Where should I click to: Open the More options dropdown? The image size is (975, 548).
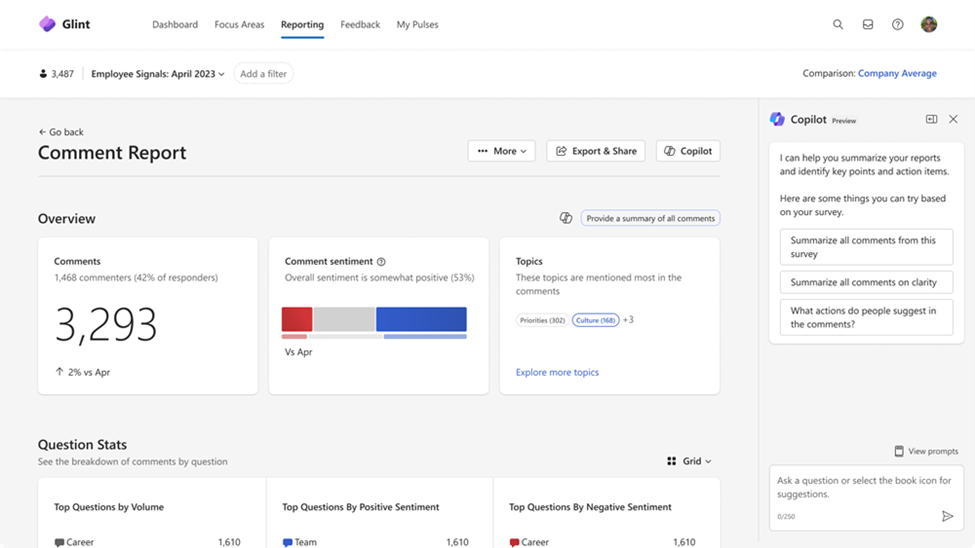pos(502,151)
